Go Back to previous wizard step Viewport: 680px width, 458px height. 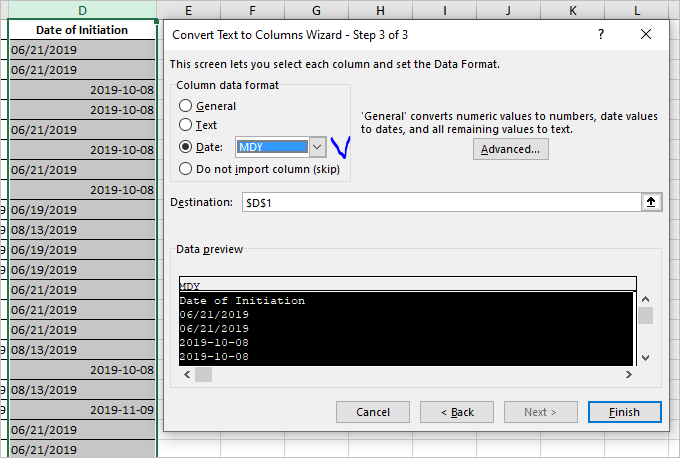(x=457, y=412)
